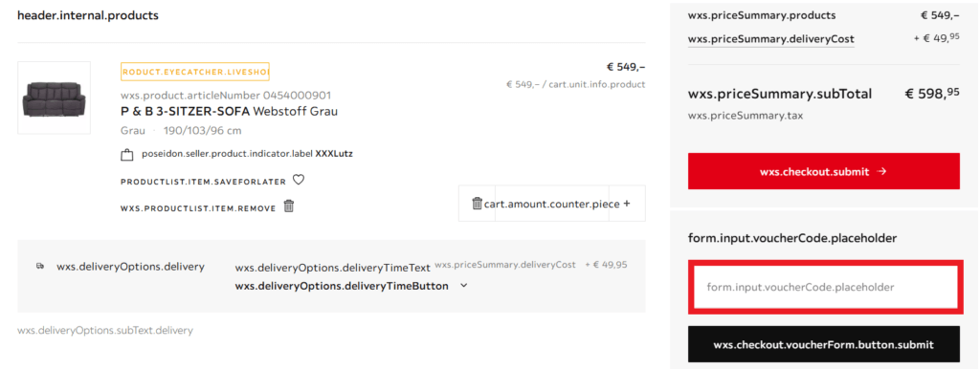This screenshot has height=369, width=980.
Task: Click the trash icon in quantity counter
Action: 477,204
